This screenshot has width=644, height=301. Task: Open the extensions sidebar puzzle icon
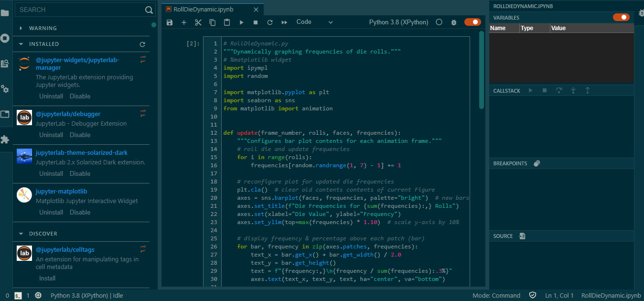[x=5, y=140]
